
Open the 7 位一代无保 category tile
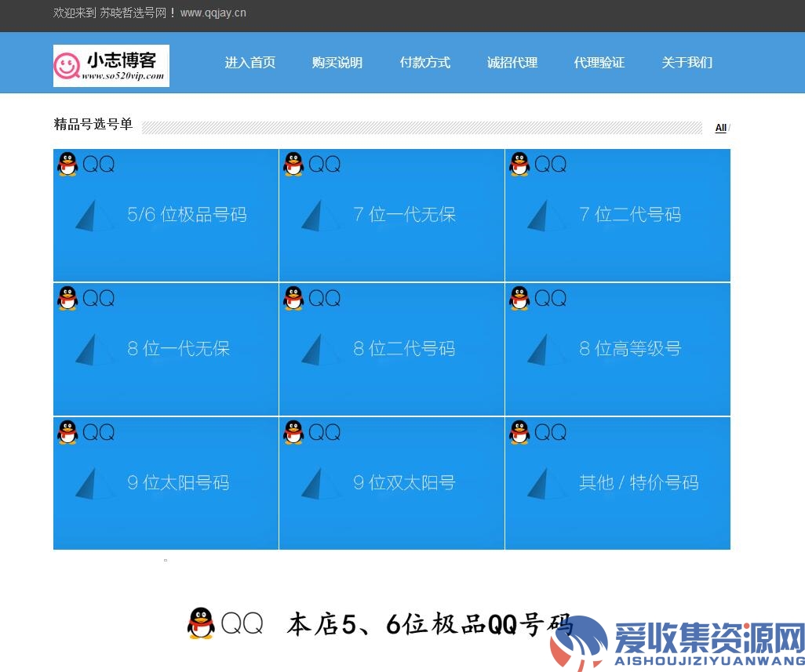[392, 216]
